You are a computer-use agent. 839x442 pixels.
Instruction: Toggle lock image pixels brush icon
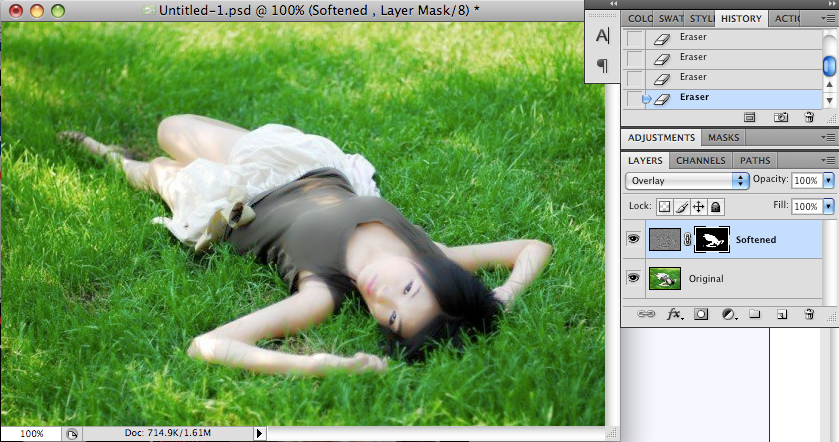[x=682, y=207]
